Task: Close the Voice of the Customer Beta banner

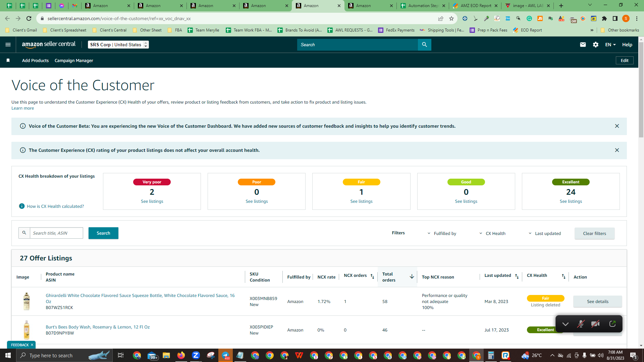Action: pos(617,126)
